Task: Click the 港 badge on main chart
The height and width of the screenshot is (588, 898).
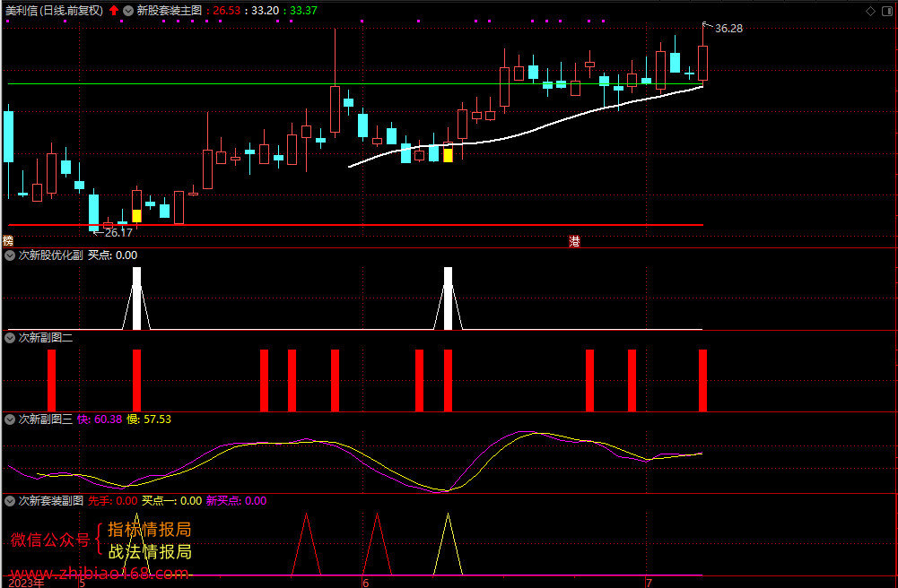Action: tap(574, 241)
